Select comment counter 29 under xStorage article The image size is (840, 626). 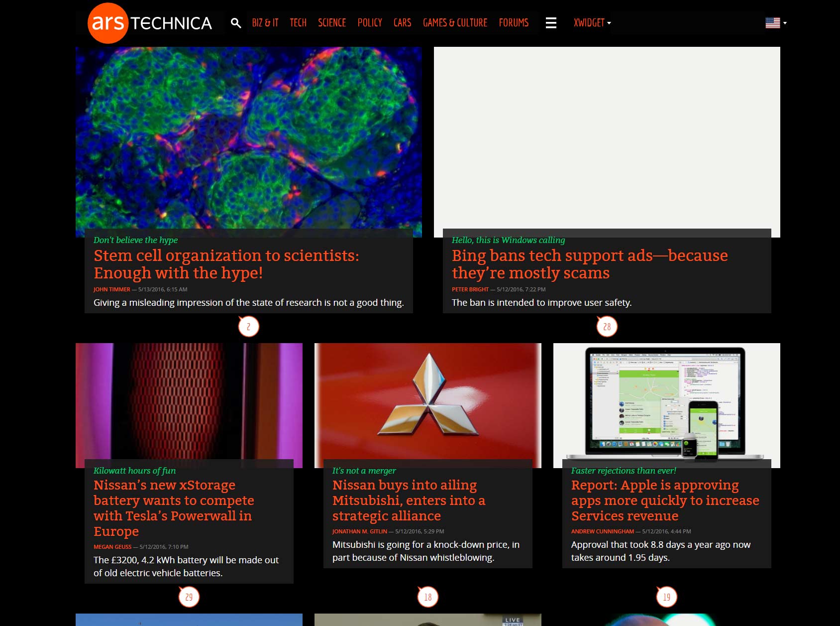tap(189, 596)
